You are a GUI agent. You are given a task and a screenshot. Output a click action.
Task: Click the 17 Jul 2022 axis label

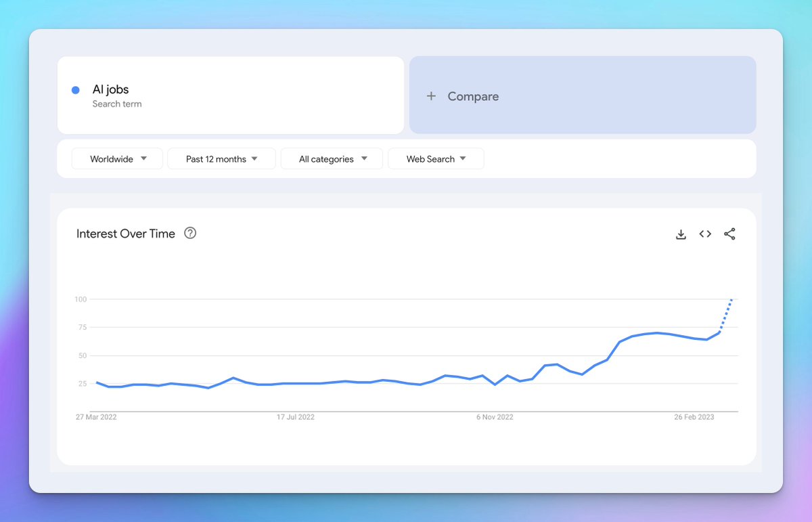(x=296, y=417)
